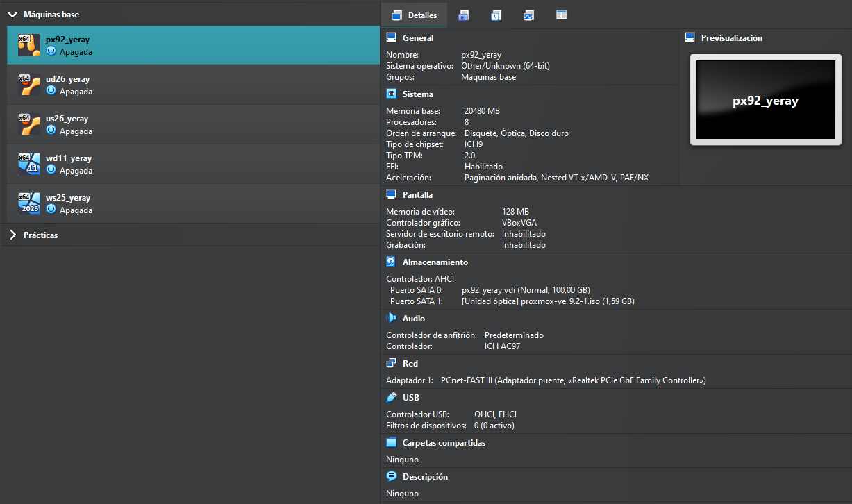This screenshot has height=504, width=852.
Task: Open Red settings via its header
Action: pyautogui.click(x=410, y=364)
